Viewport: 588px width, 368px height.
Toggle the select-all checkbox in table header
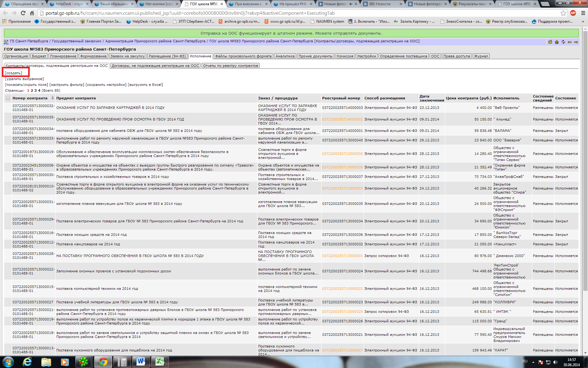coord(8,98)
